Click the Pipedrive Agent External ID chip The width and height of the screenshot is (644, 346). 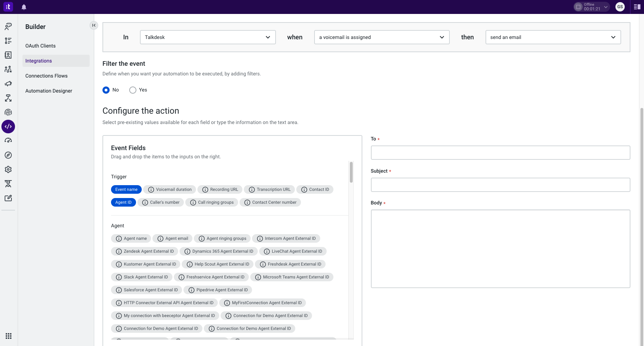(218, 290)
